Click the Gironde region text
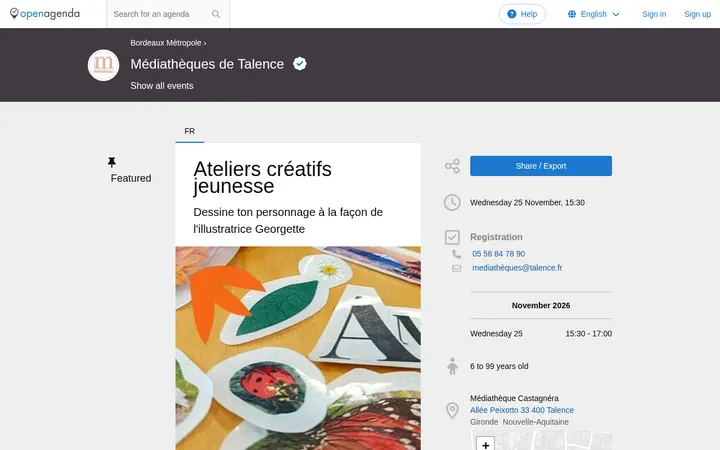The image size is (720, 450). (x=484, y=422)
